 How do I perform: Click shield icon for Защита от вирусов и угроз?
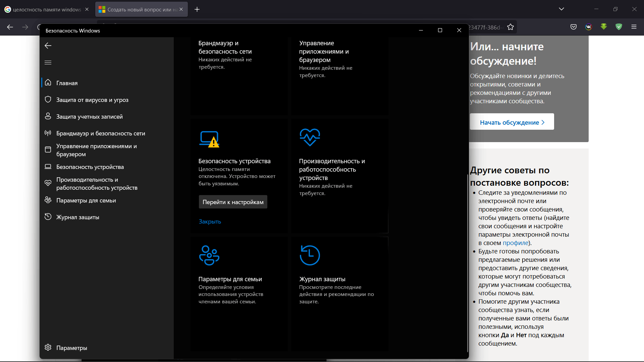pos(48,99)
